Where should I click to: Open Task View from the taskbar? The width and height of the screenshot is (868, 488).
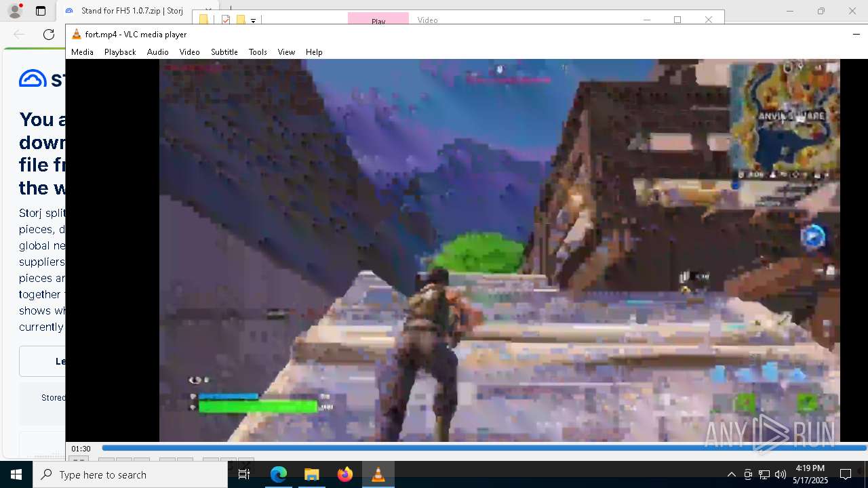click(244, 474)
